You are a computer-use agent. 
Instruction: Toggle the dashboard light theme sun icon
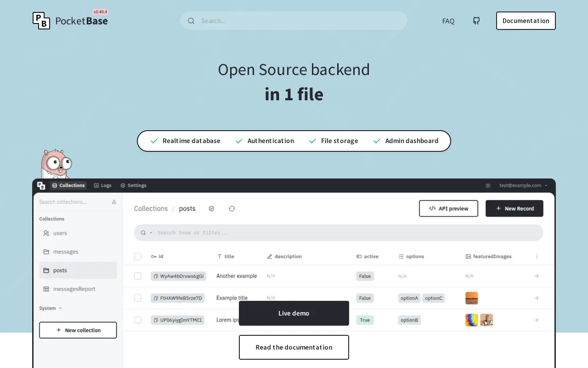click(x=488, y=185)
